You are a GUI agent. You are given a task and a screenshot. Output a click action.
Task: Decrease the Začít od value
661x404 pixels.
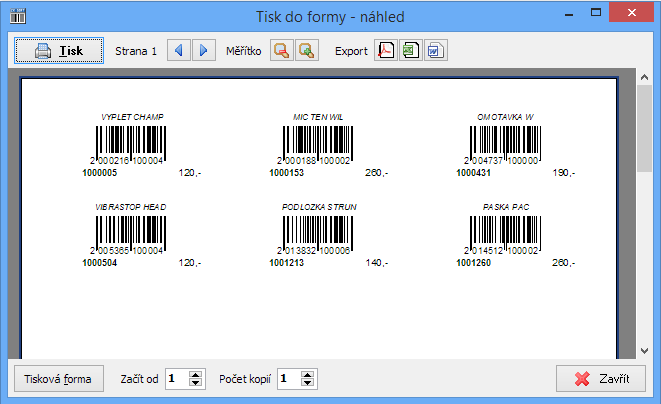[x=195, y=383]
